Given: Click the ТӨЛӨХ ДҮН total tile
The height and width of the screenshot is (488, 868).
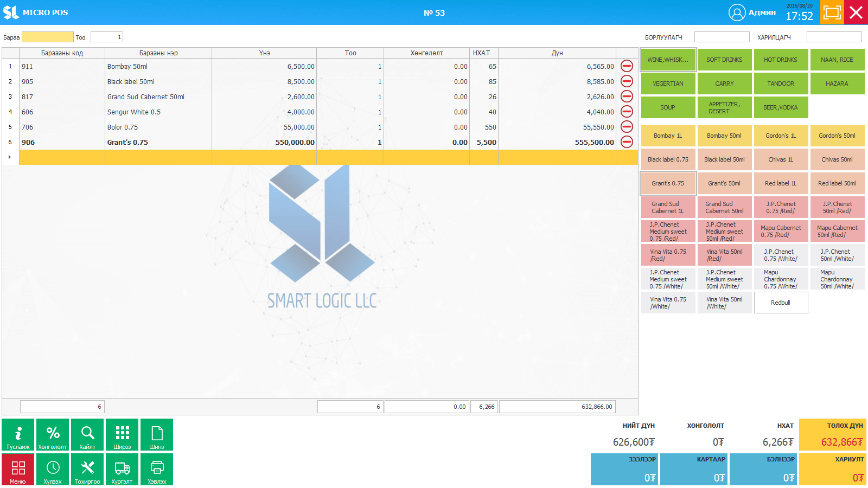Looking at the screenshot, I should 833,434.
